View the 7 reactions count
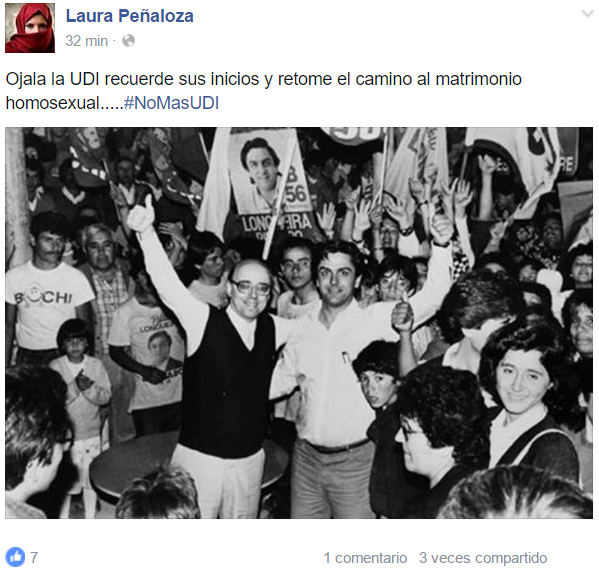Viewport: 599px width, 581px height. (34, 557)
